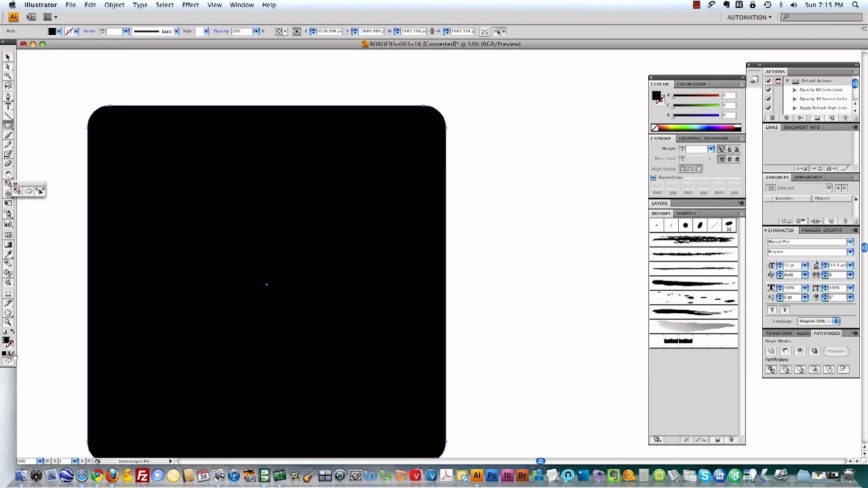868x488 pixels.
Task: Select the Eraser tool
Action: 8,163
